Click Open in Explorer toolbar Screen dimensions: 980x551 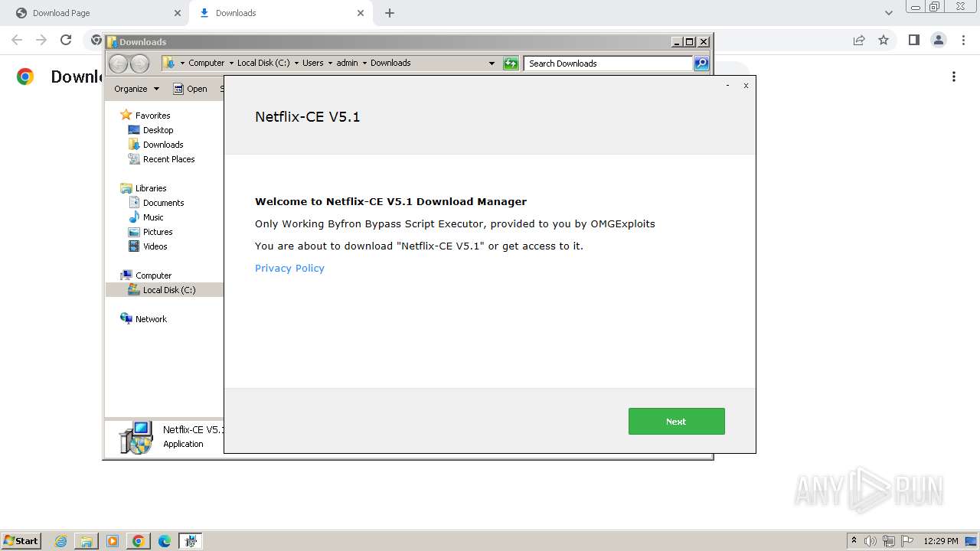190,89
